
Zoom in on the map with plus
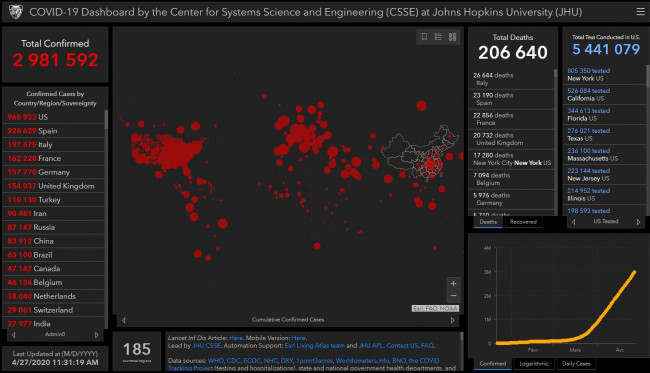tap(454, 283)
